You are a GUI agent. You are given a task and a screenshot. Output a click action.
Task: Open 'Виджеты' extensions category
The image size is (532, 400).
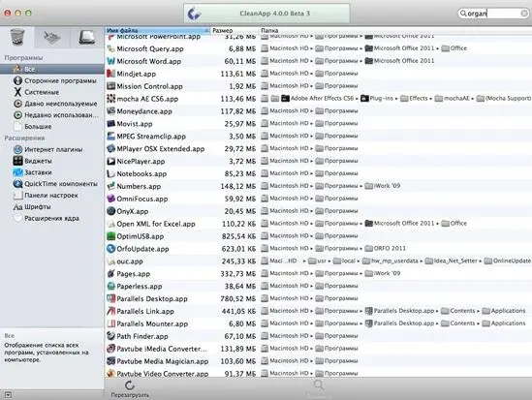pos(38,161)
